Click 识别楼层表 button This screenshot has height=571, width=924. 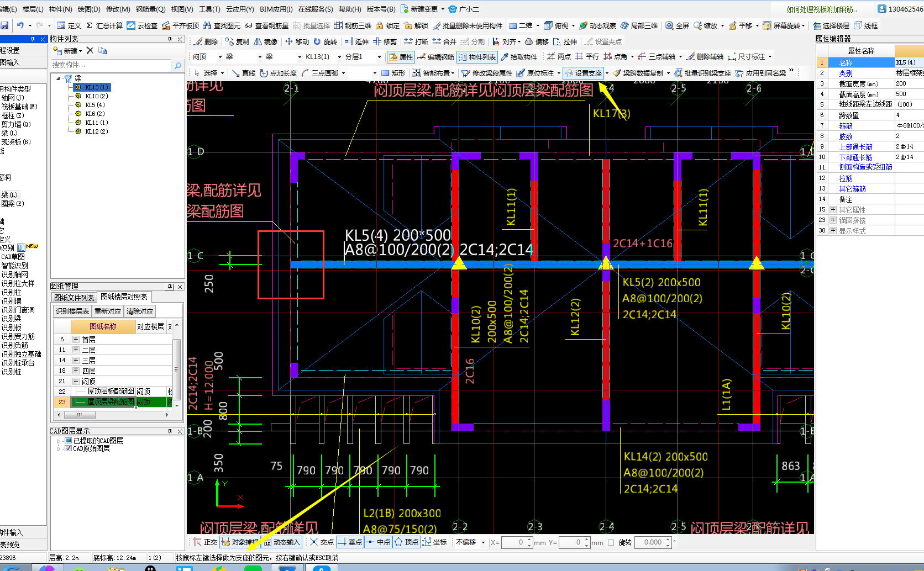72,311
